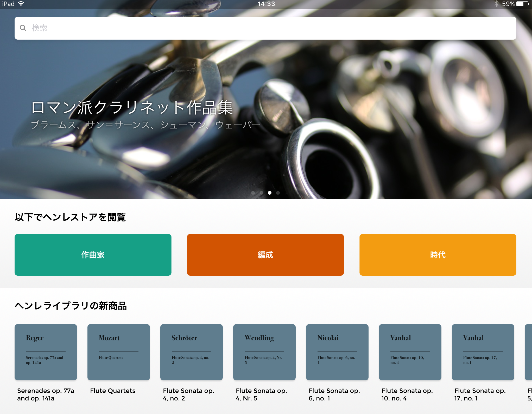Image resolution: width=532 pixels, height=414 pixels.
Task: Tap the Flute Sonata op. 6, no. 1 title
Action: (334, 394)
